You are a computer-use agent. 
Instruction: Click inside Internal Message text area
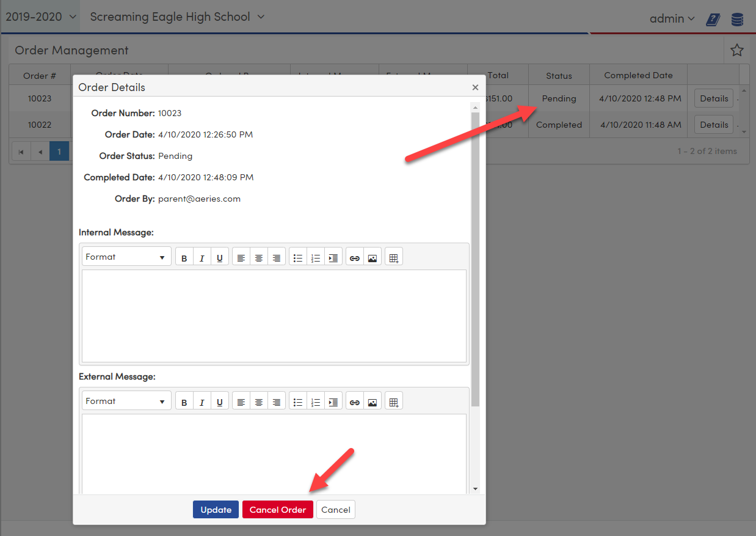[x=274, y=316]
